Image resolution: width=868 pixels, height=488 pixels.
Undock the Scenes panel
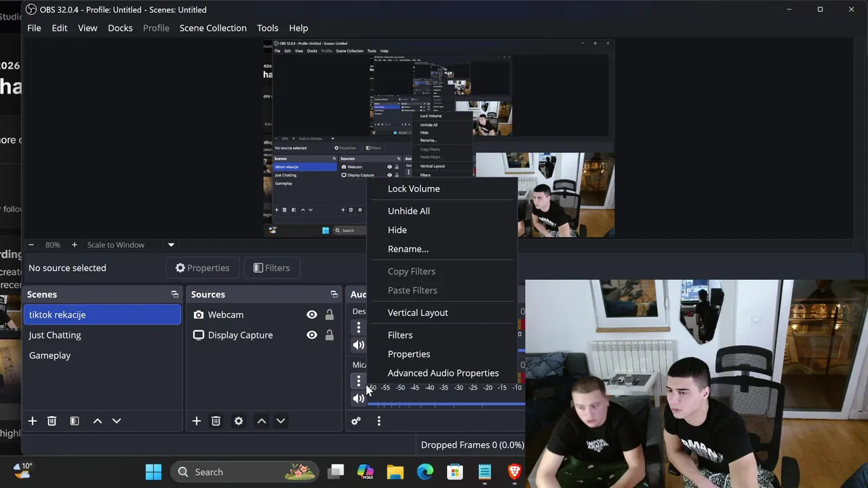coord(175,294)
